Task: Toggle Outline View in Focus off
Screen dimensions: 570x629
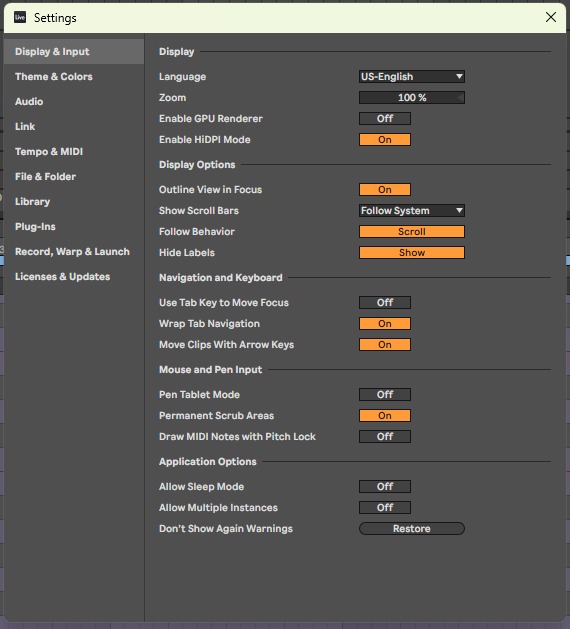Action: point(385,189)
